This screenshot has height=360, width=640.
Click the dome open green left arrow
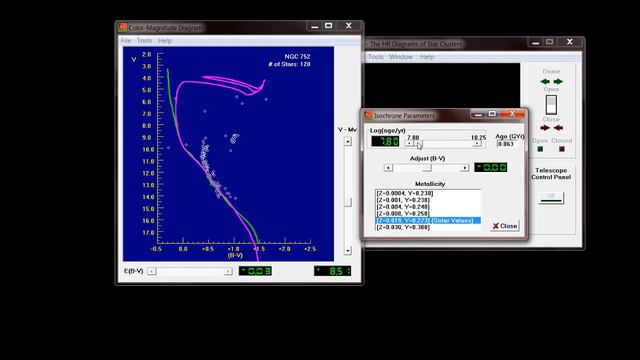545,82
